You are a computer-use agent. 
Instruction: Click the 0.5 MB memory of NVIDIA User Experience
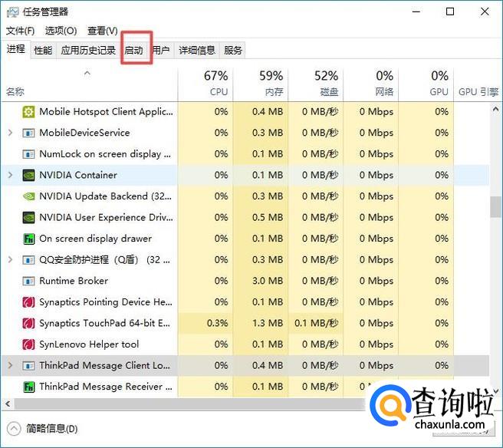268,217
